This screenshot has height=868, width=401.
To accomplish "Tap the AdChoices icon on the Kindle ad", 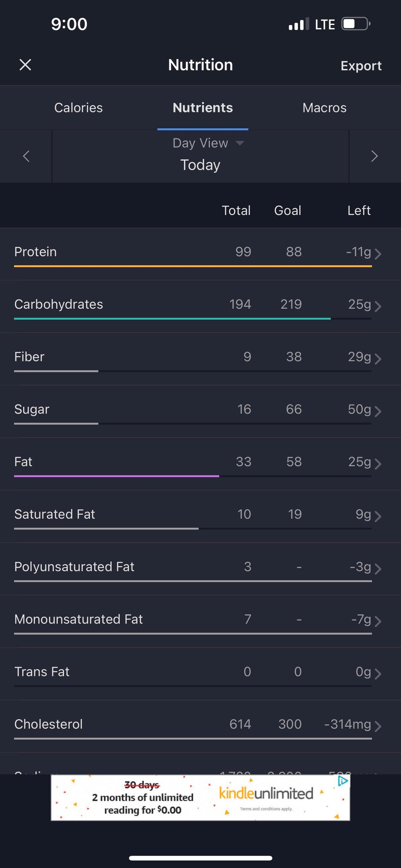I will [x=343, y=781].
